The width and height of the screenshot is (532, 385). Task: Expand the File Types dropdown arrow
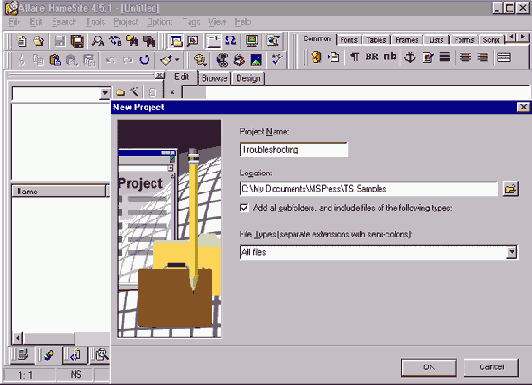tap(511, 252)
